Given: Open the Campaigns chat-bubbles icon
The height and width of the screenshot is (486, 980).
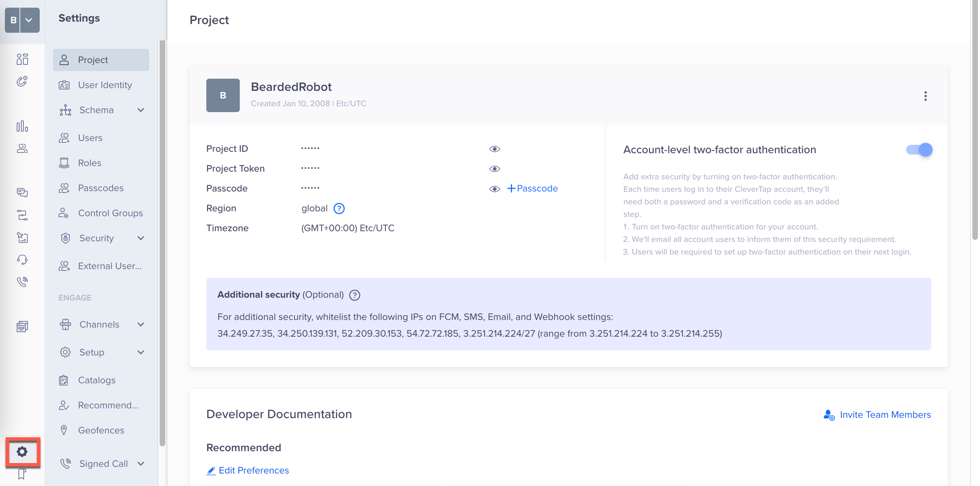Looking at the screenshot, I should click(x=22, y=193).
